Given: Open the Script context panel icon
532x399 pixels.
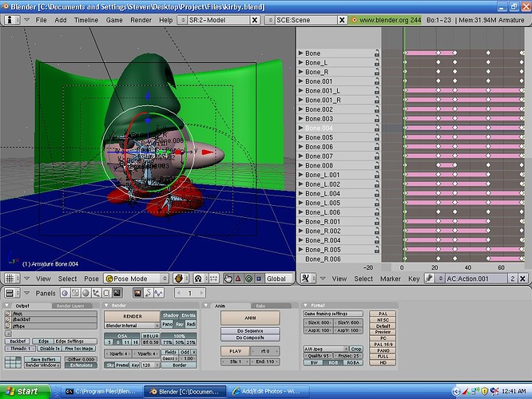Looking at the screenshot, I should click(75, 293).
